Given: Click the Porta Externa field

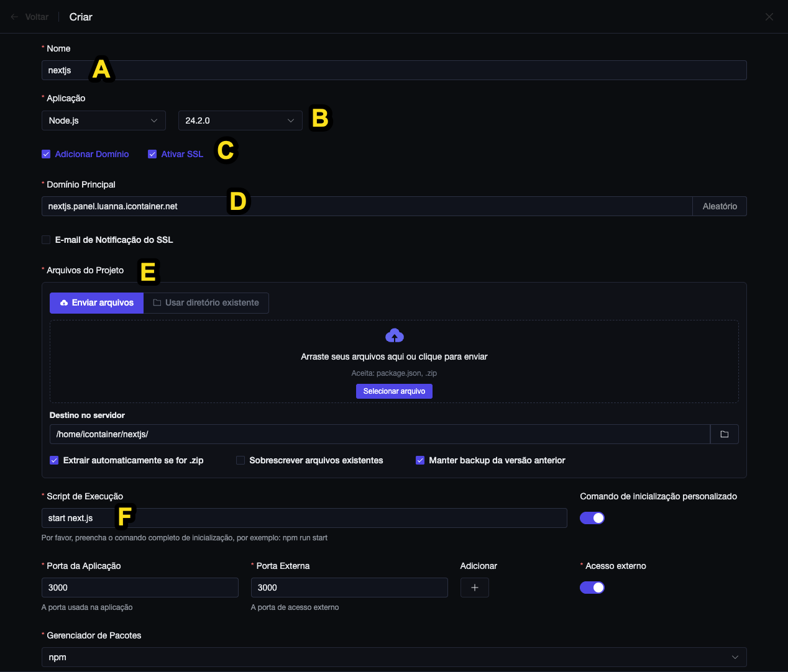Looking at the screenshot, I should (x=349, y=588).
